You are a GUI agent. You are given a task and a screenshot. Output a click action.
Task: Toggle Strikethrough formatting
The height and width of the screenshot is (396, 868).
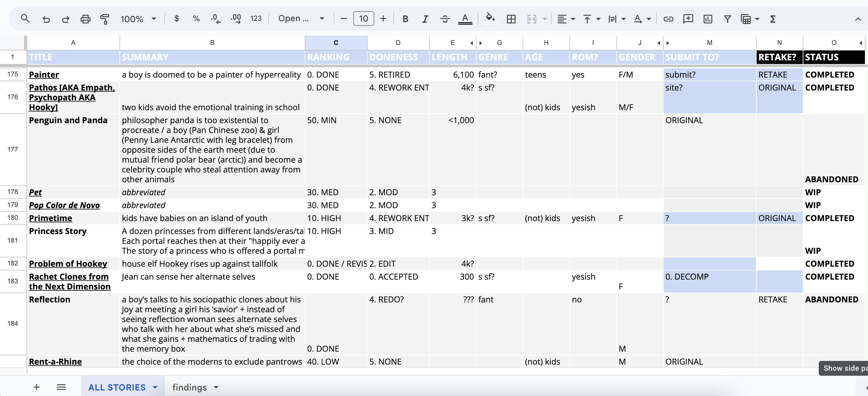click(x=445, y=19)
